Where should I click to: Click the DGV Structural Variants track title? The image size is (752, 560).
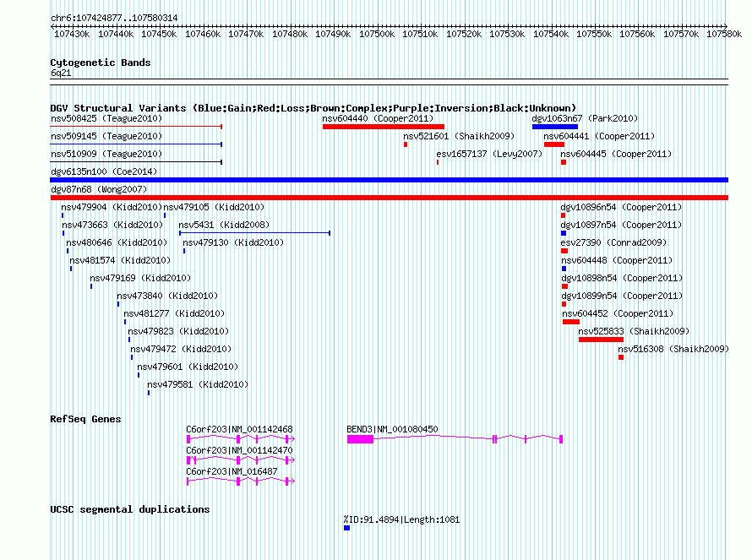pos(313,108)
